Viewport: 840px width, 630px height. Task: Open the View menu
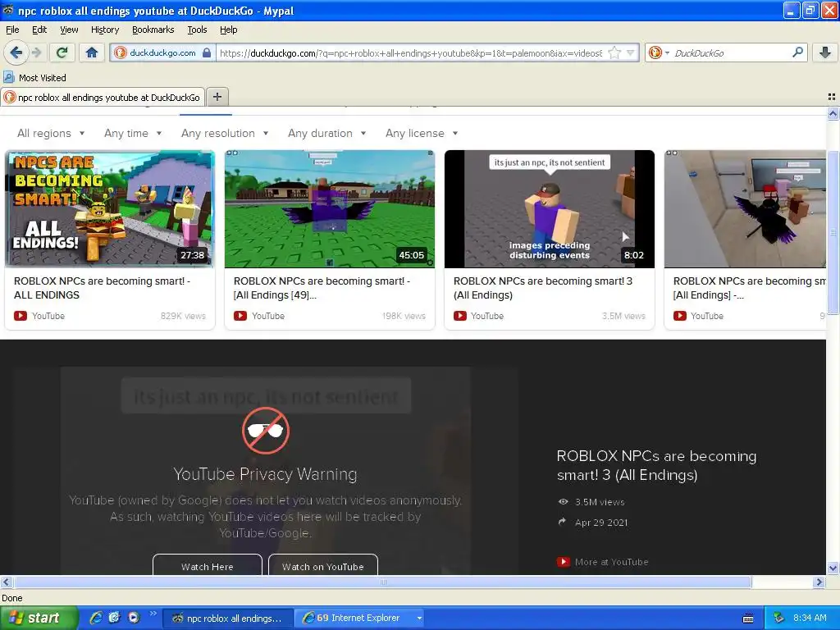[69, 30]
